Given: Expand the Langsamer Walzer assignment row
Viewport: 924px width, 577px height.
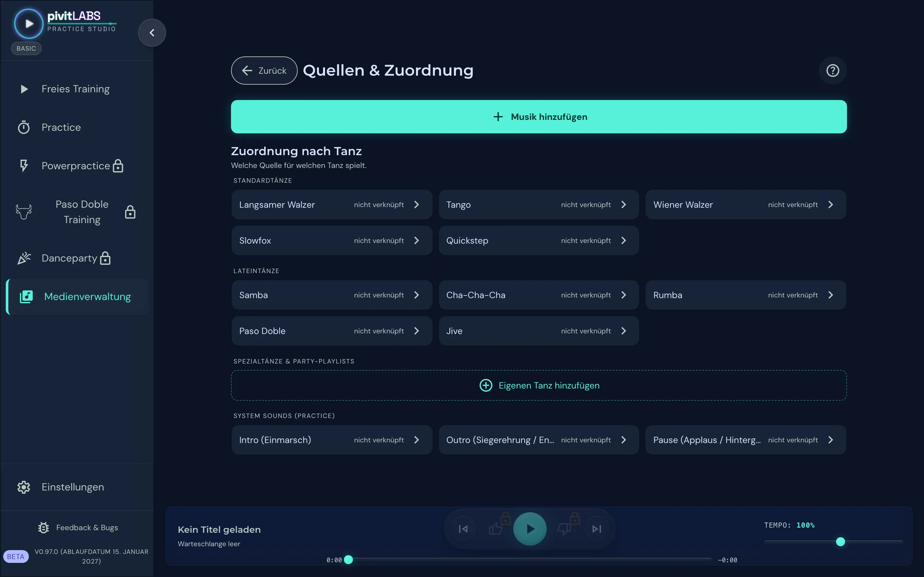Looking at the screenshot, I should point(331,205).
